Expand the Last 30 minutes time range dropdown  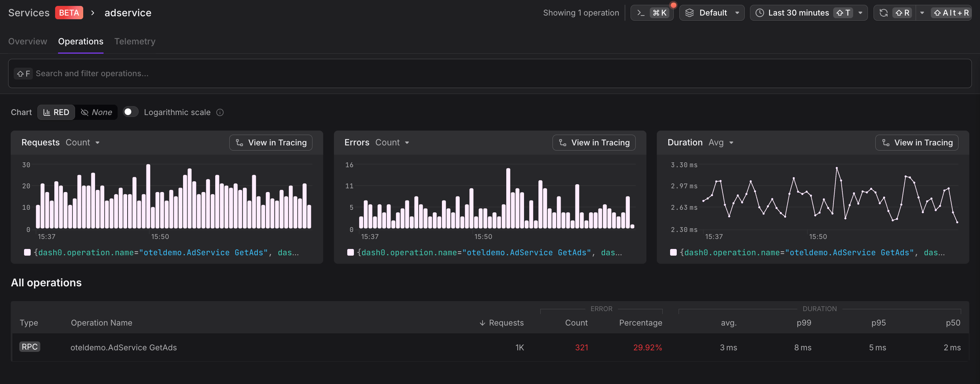tap(860, 13)
